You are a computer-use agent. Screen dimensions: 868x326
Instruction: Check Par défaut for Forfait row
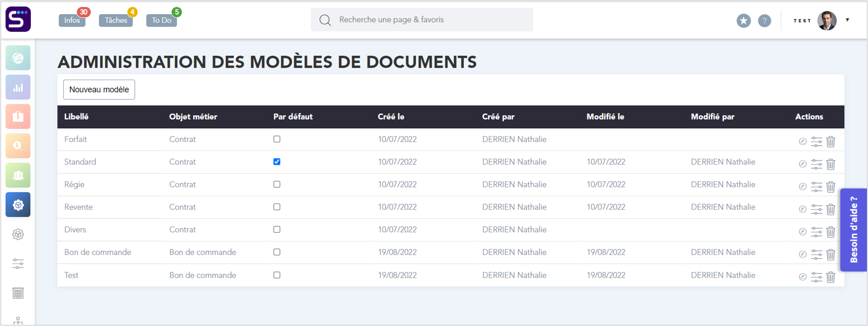coord(277,139)
